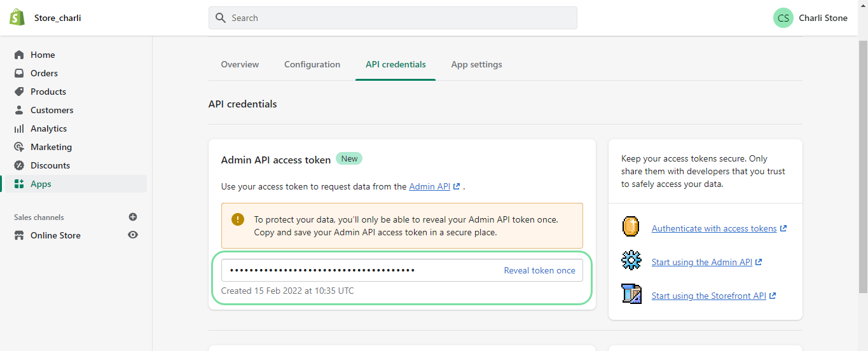This screenshot has width=868, height=351.
Task: Open the App settings tab
Action: 476,64
